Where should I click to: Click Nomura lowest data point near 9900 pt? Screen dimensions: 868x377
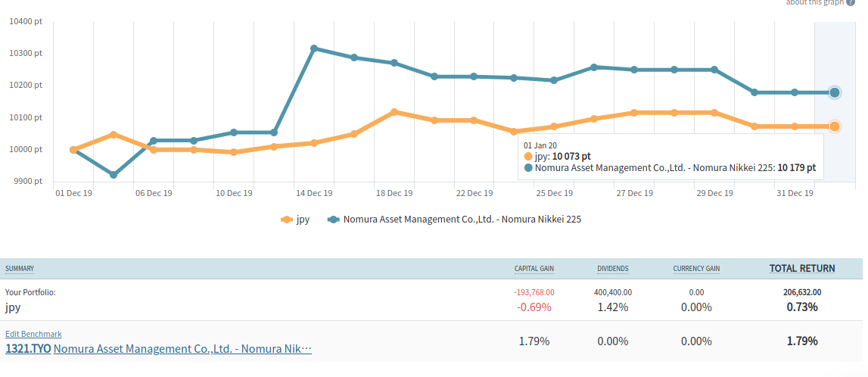tap(114, 175)
